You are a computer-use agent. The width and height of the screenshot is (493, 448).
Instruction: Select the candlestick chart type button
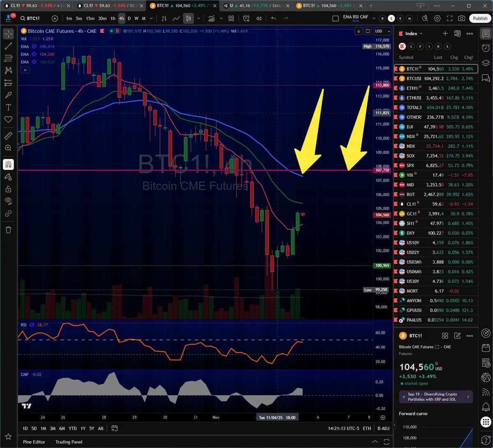pos(189,18)
